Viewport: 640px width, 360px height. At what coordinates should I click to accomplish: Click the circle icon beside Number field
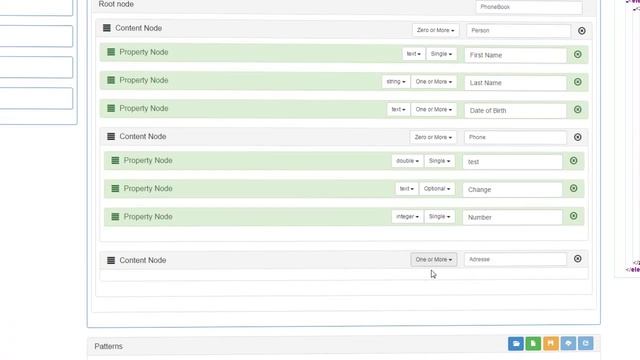[573, 216]
